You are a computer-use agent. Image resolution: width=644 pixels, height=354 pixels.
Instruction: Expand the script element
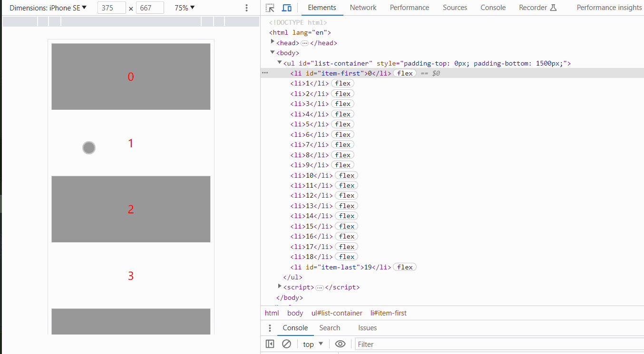click(x=280, y=287)
